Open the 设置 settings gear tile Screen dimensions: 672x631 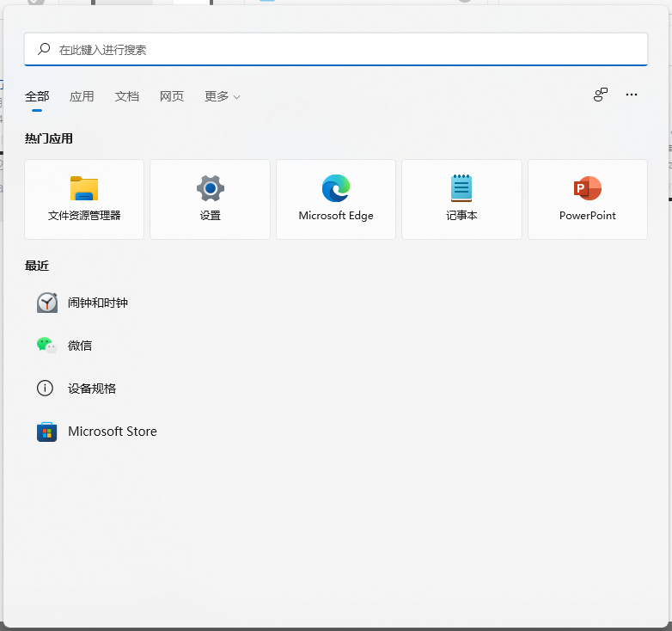pos(210,199)
